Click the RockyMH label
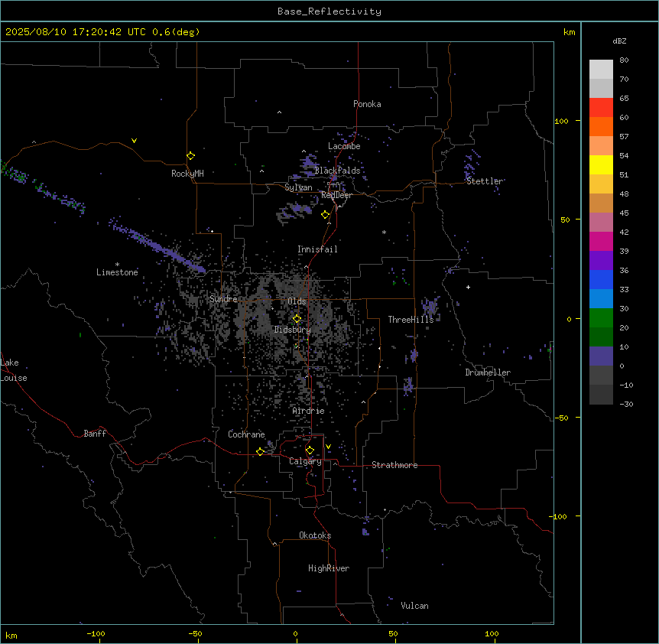 point(187,174)
